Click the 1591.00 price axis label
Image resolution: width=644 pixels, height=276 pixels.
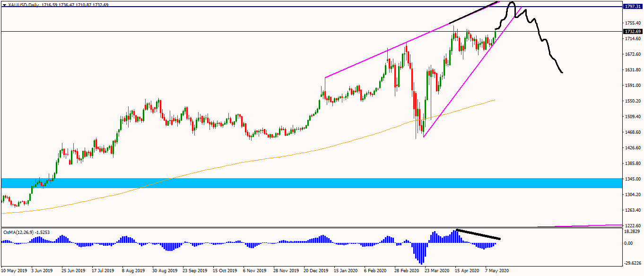point(633,86)
